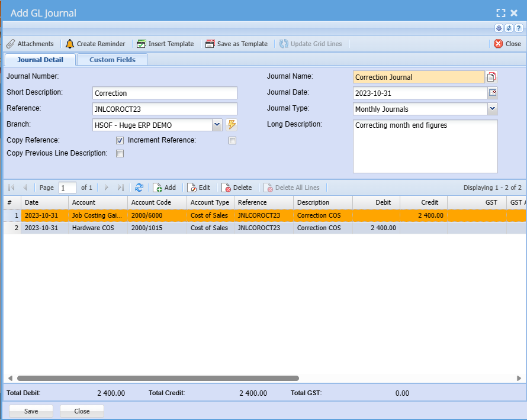The height and width of the screenshot is (420, 527).
Task: Select the Journal Detail tab
Action: 40,60
